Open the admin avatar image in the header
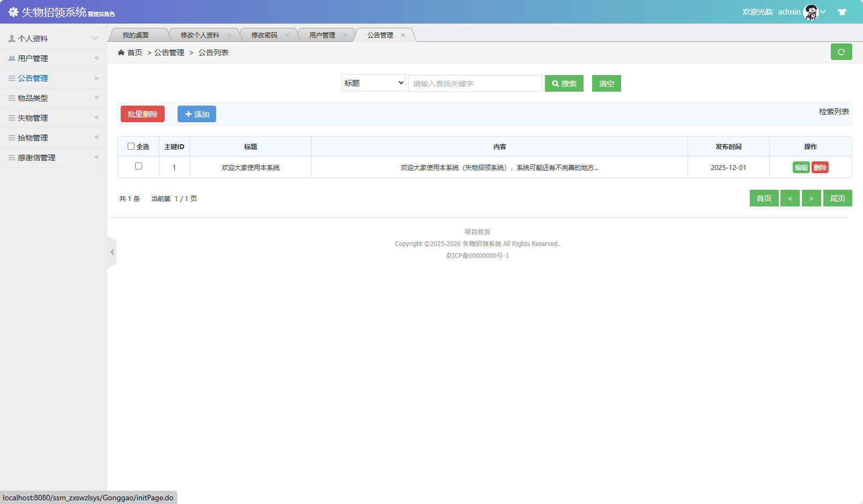 pyautogui.click(x=812, y=11)
